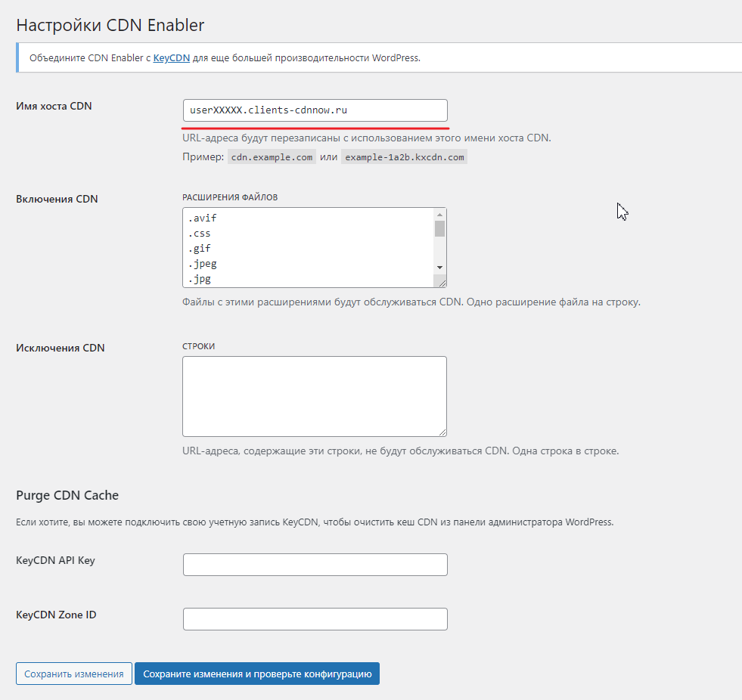742x700 pixels.
Task: Click the scroll-up arrow in file extensions list
Action: click(439, 214)
